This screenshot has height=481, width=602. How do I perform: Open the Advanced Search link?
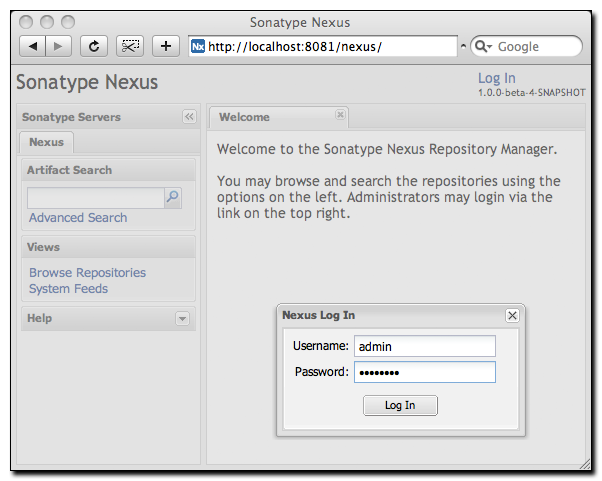(x=78, y=218)
